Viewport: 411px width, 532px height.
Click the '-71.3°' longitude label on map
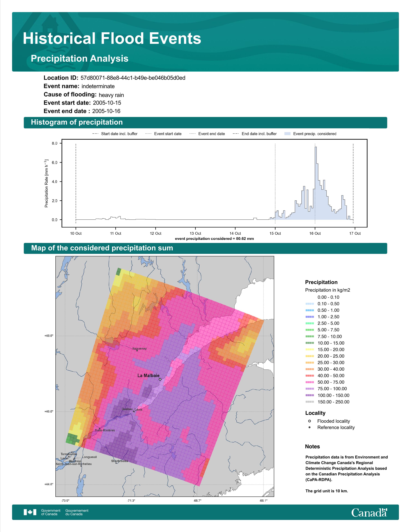tap(131, 501)
